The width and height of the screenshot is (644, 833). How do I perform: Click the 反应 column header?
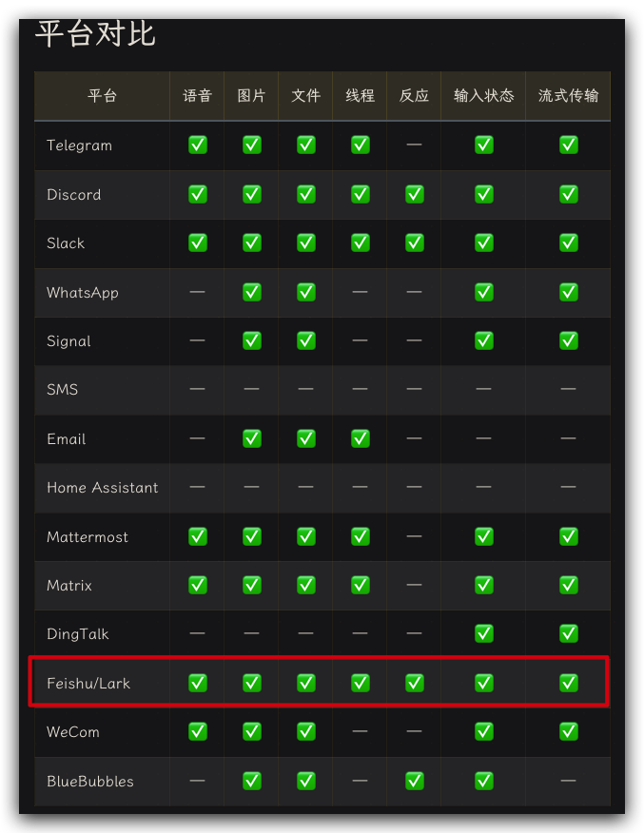tap(414, 96)
